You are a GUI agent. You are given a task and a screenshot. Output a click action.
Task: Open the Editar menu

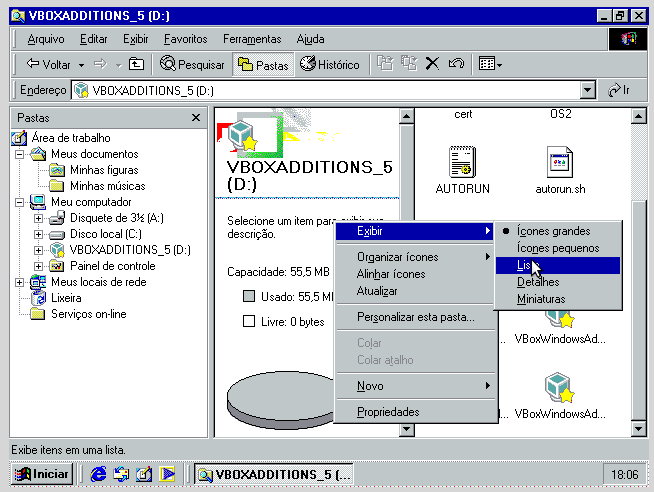(x=93, y=39)
